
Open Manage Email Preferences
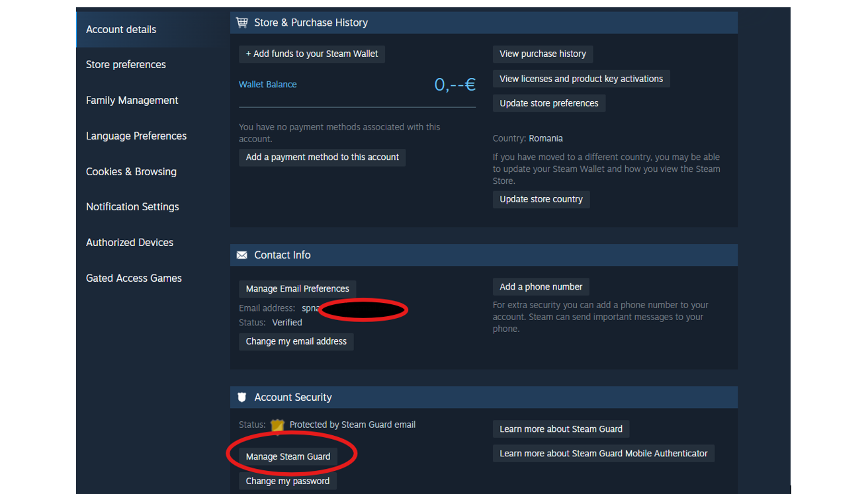[298, 289]
